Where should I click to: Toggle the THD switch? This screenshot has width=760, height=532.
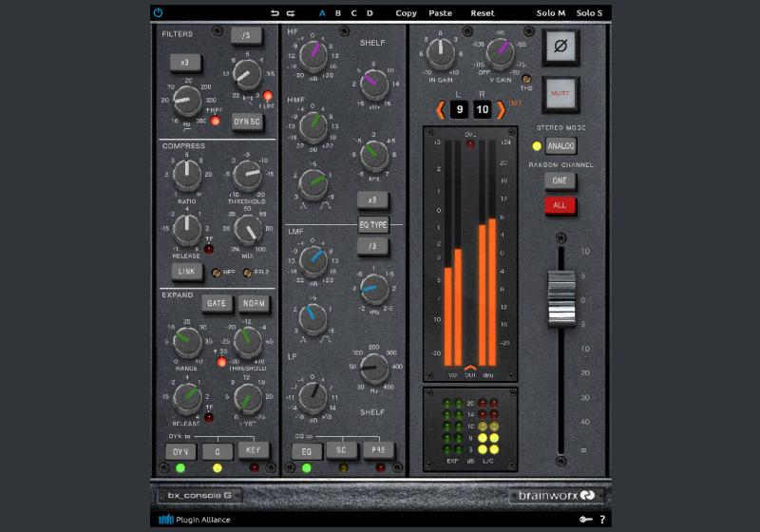click(x=526, y=79)
